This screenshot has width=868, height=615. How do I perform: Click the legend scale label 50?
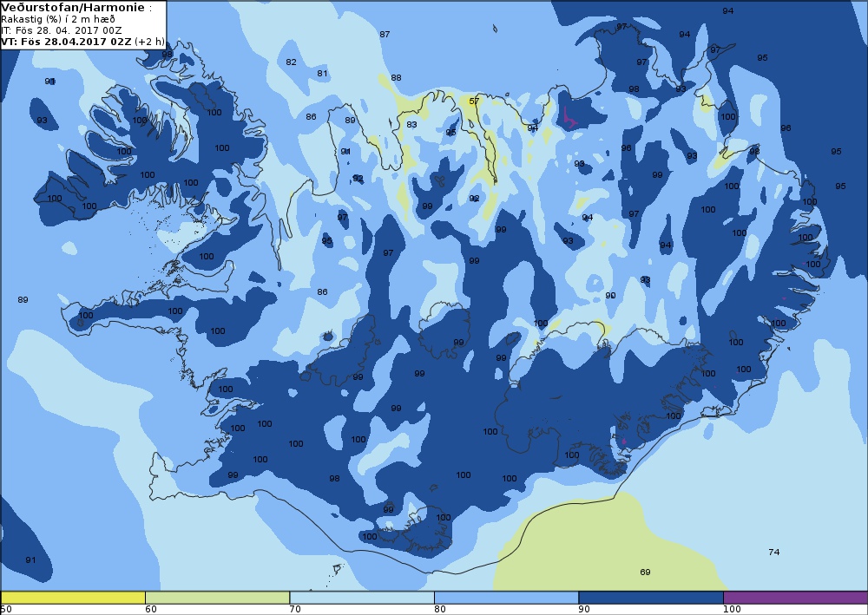pos(6,610)
